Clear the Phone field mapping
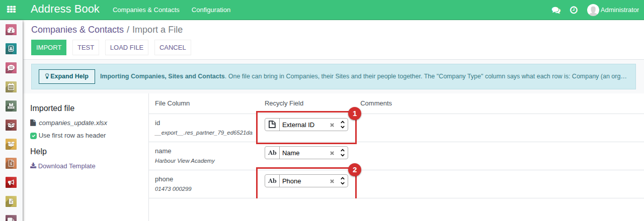This screenshot has height=221, width=644. pos(332,181)
